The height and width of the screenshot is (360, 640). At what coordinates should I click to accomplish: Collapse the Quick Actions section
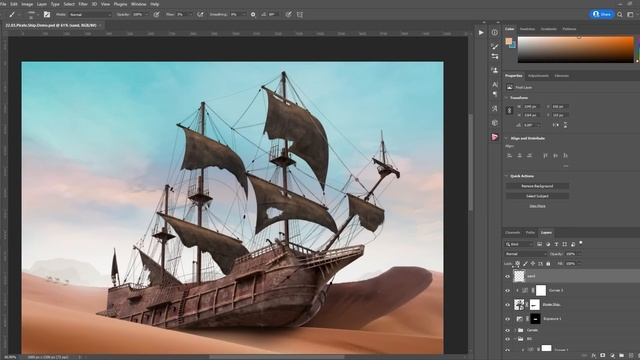(507, 176)
